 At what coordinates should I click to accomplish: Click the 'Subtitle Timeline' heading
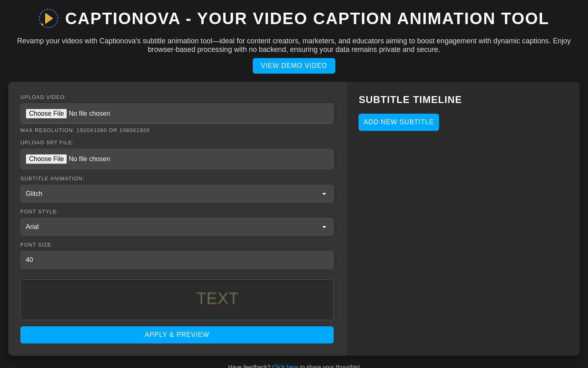[410, 100]
